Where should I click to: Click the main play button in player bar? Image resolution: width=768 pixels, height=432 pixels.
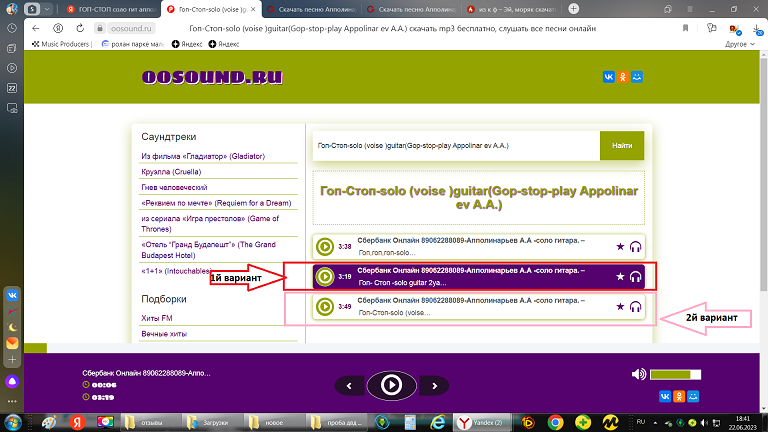(391, 385)
